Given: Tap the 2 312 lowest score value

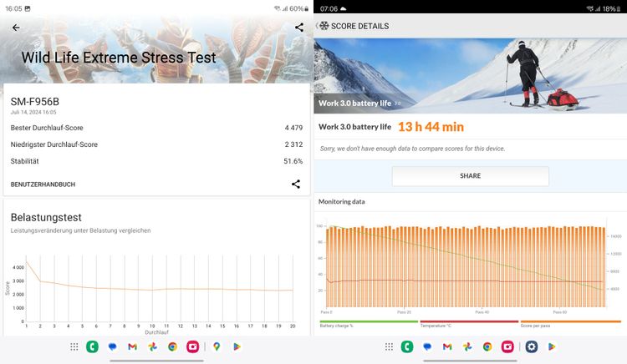Looking at the screenshot, I should point(293,144).
